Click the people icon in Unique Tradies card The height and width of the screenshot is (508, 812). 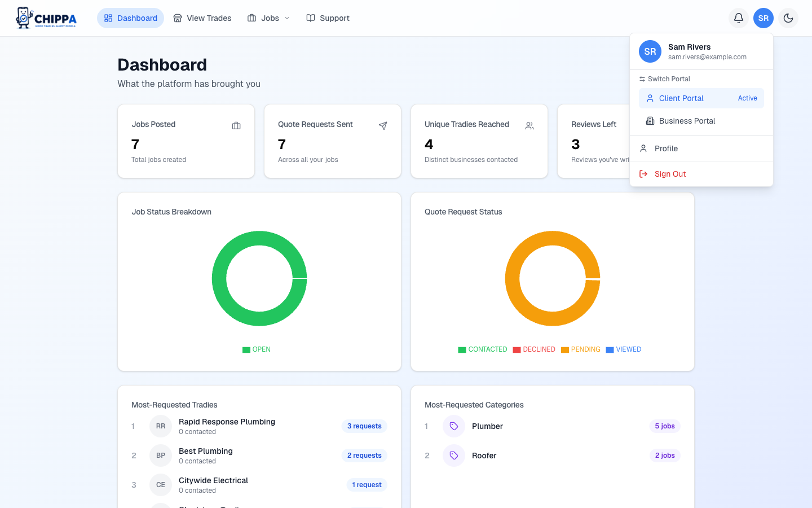(529, 126)
